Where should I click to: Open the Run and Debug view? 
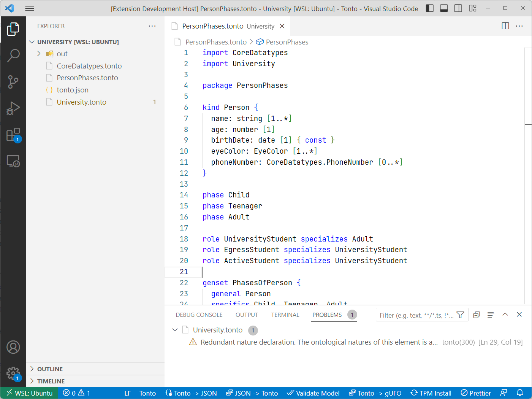click(13, 108)
